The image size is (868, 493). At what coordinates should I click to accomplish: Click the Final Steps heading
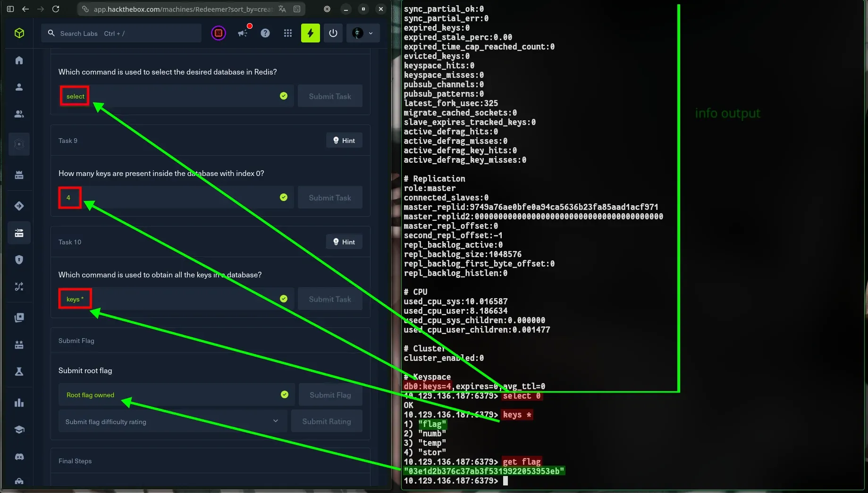[x=75, y=461]
